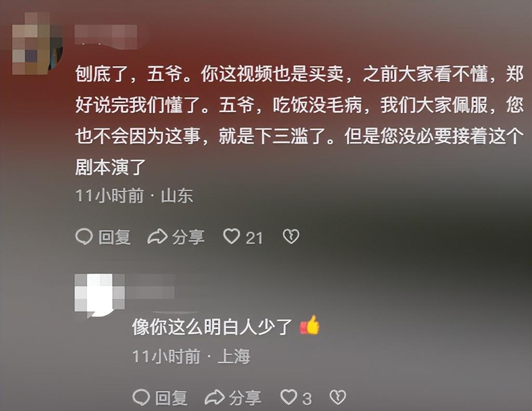Screen dimensions: 532x411
Task: Like the Shandong comment with 21 likes
Action: pyautogui.click(x=231, y=237)
